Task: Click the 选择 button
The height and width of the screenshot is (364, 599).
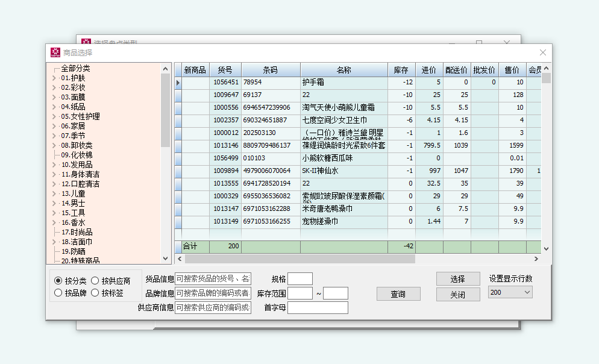Action: [x=458, y=279]
